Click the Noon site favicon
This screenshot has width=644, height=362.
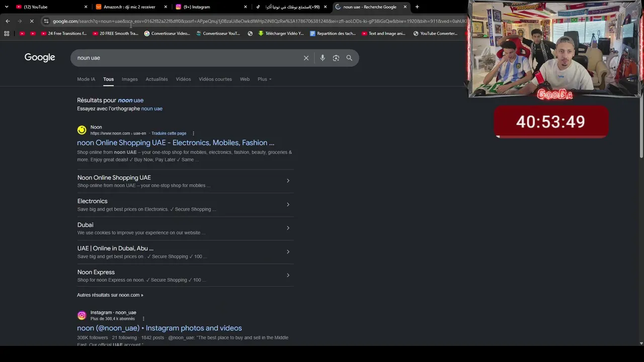coord(82,130)
